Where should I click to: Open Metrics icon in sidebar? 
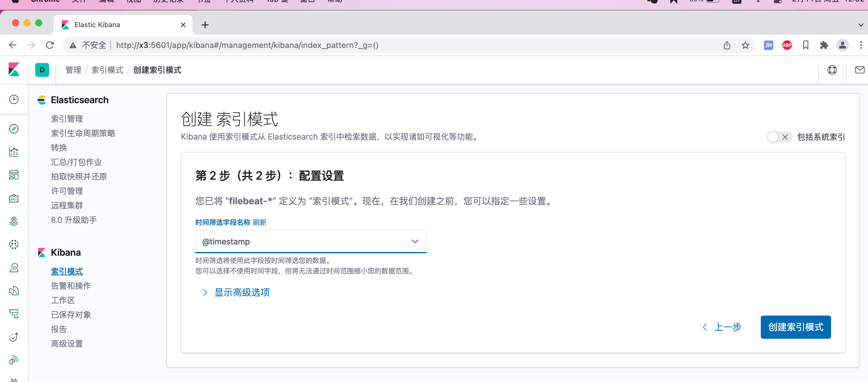point(14,268)
